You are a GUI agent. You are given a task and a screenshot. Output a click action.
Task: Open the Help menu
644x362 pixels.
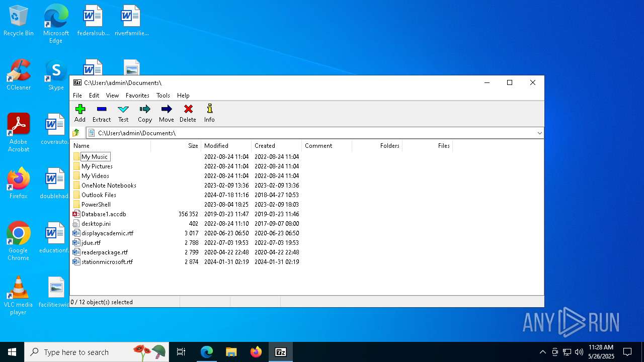[183, 96]
